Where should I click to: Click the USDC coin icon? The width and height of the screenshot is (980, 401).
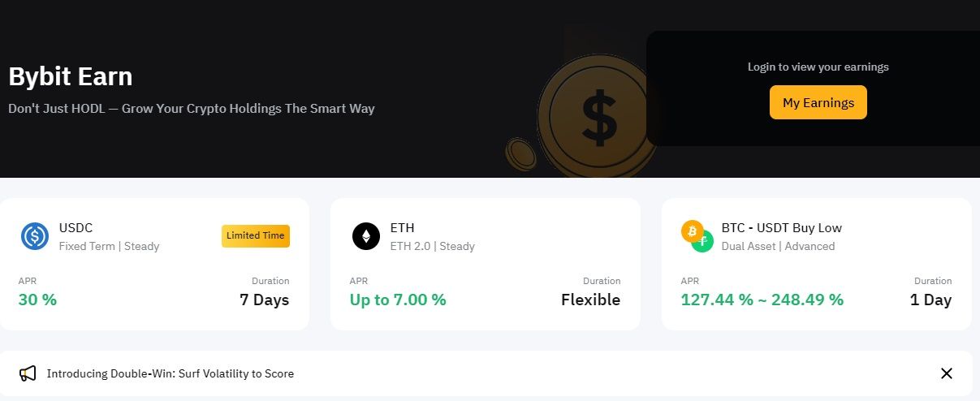click(x=35, y=236)
